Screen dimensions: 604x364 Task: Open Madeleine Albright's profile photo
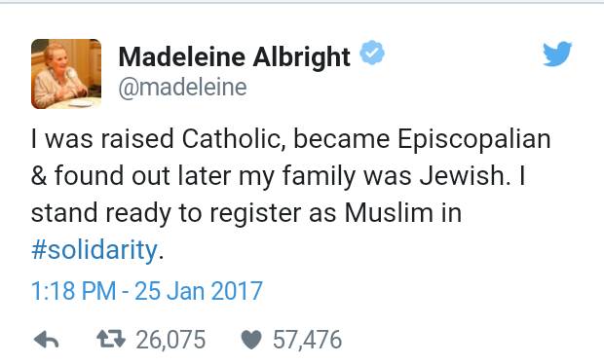pyautogui.click(x=66, y=74)
